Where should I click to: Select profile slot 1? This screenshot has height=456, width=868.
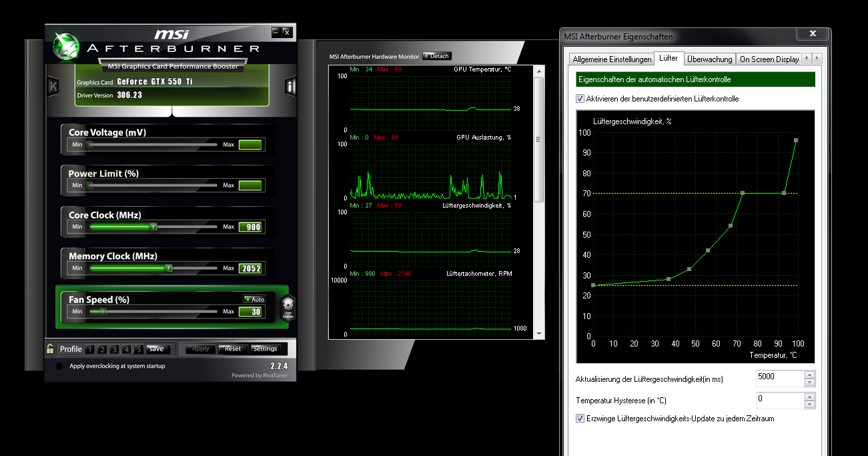[x=89, y=349]
